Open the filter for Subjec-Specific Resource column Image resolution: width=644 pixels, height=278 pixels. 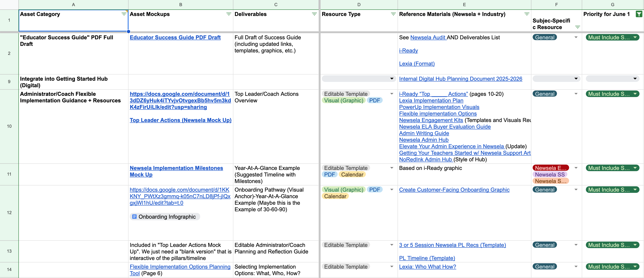tap(577, 27)
